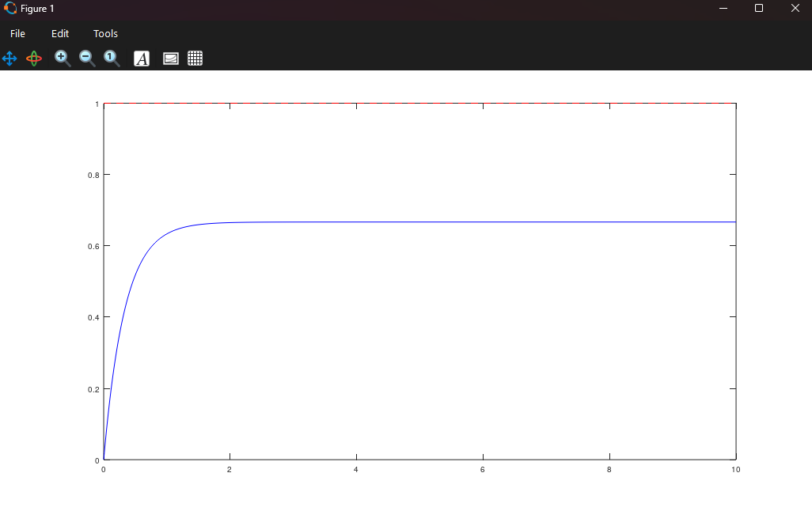Select the Pan tool in toolbar
812x507 pixels.
tap(10, 59)
